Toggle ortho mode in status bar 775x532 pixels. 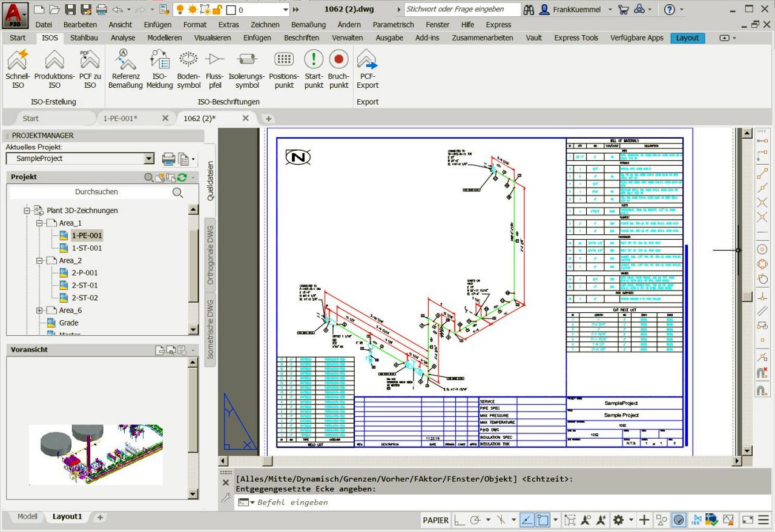pyautogui.click(x=460, y=519)
